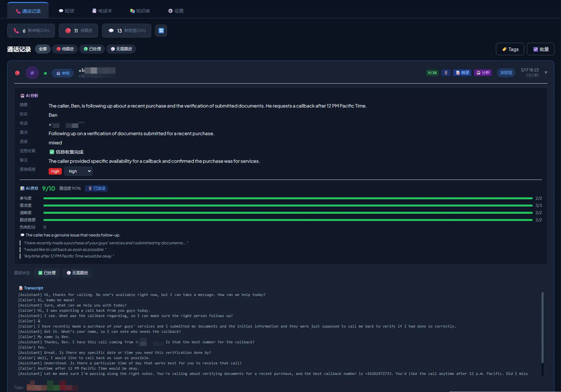The width and height of the screenshot is (561, 392).
Task: Open the 设置 settings tab
Action: [x=176, y=11]
